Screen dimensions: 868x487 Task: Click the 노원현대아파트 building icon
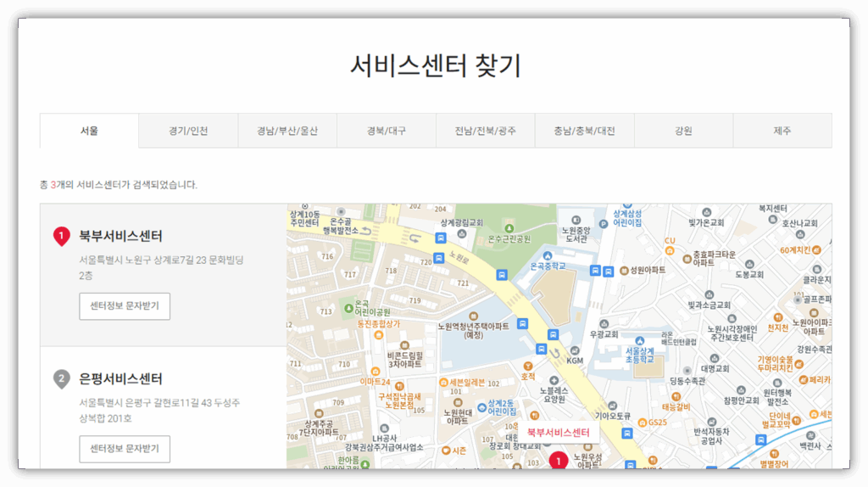457,402
